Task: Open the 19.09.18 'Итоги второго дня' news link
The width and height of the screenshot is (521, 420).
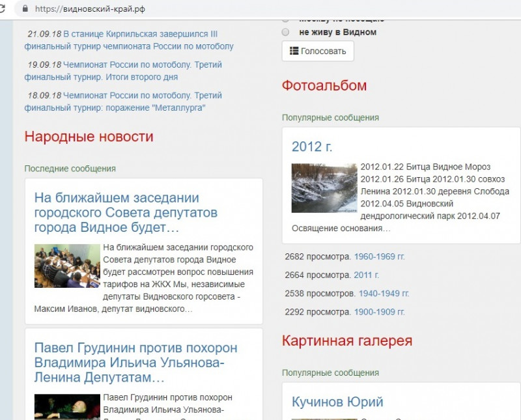Action: click(123, 71)
